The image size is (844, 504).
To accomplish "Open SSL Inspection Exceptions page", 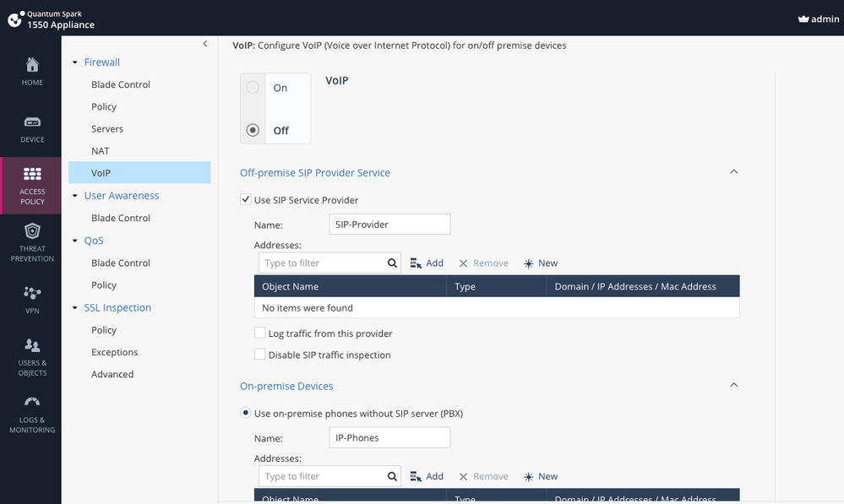I will pos(115,352).
